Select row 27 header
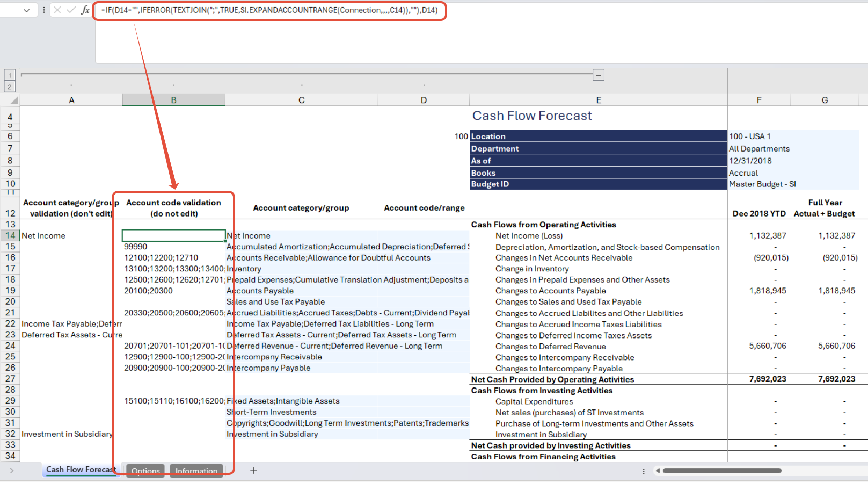The height and width of the screenshot is (482, 868). click(x=10, y=378)
